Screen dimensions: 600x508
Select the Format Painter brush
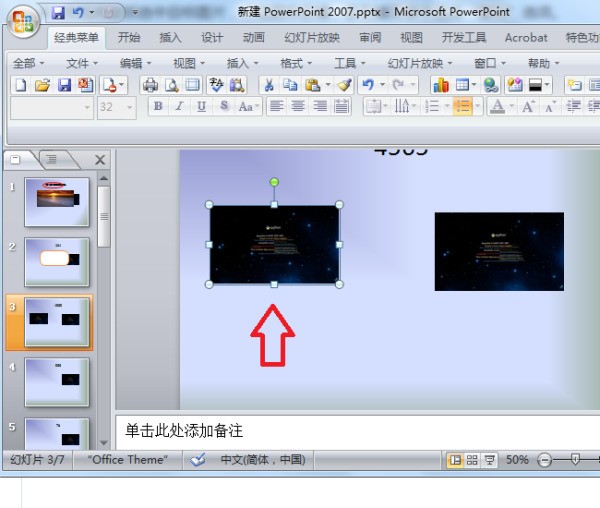coord(344,85)
